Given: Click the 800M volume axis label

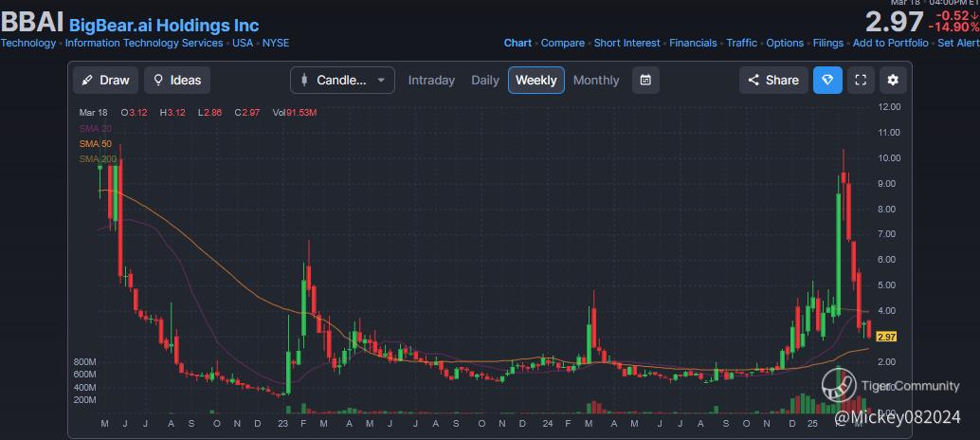Looking at the screenshot, I should [84, 362].
